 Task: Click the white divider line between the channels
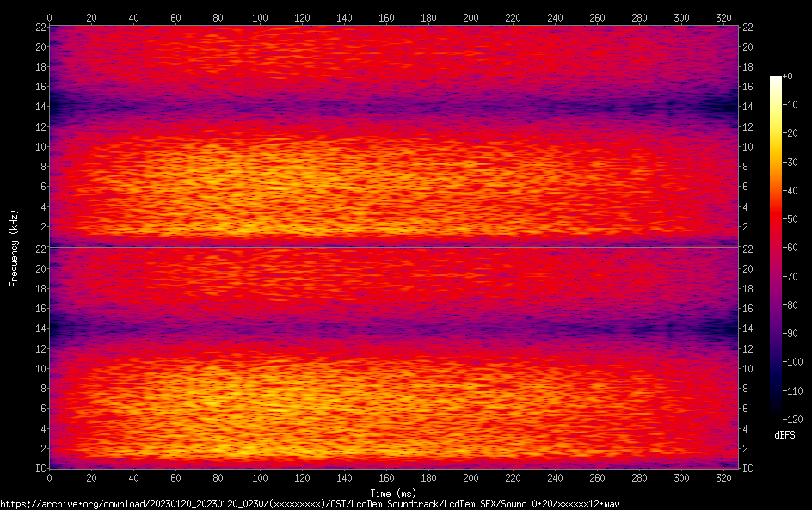pos(393,247)
